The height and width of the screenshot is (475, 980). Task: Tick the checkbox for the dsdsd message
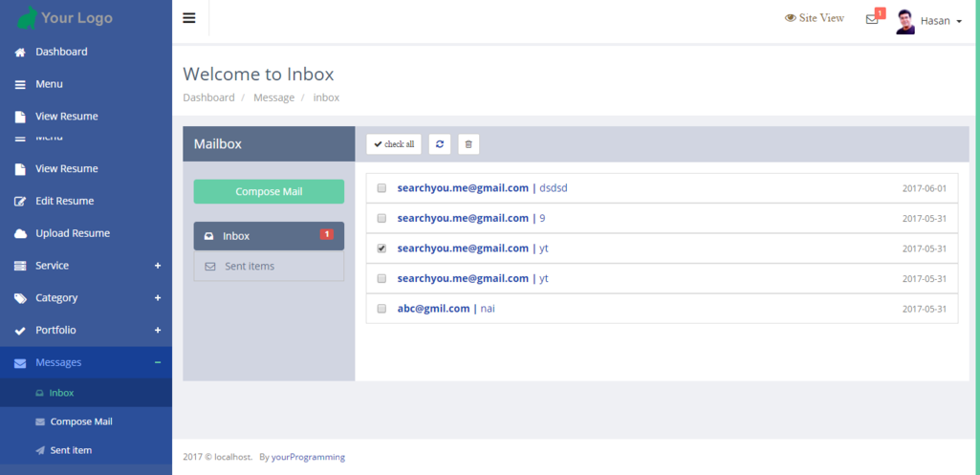point(381,188)
